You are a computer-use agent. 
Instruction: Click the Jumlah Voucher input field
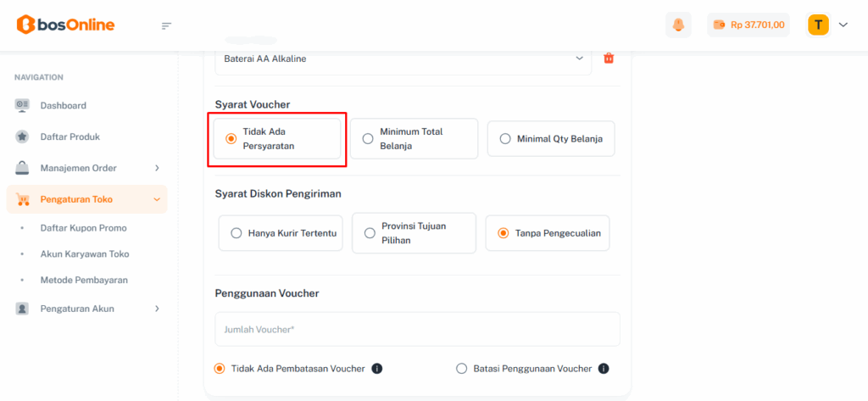coord(417,329)
